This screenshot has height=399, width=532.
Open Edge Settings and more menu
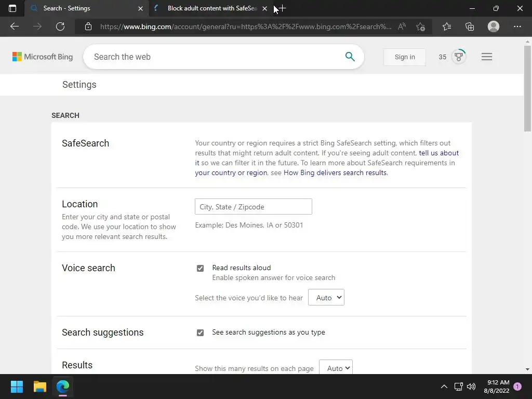pos(517,26)
